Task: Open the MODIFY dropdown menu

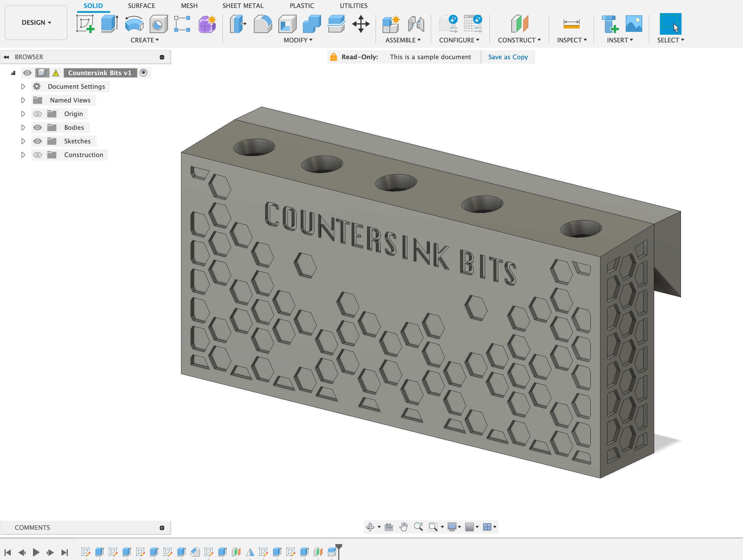Action: (298, 40)
